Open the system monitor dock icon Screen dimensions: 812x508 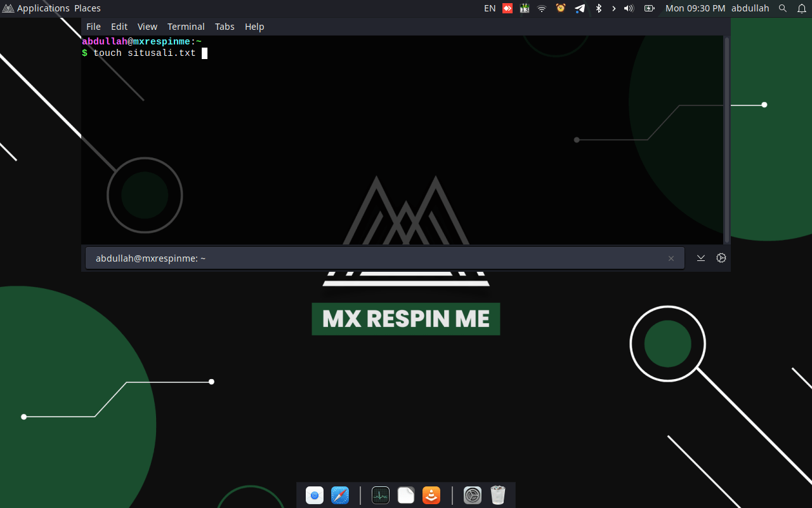[381, 495]
